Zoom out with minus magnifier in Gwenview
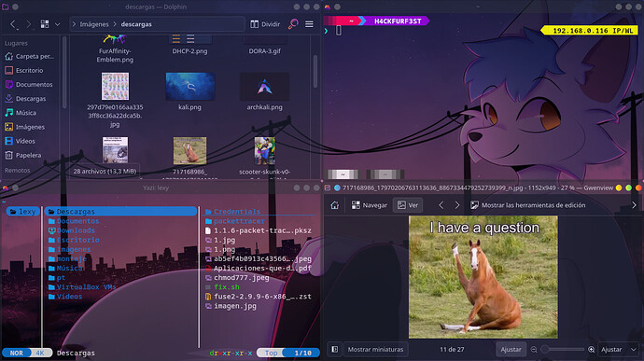The height and width of the screenshot is (361, 644). [534, 350]
